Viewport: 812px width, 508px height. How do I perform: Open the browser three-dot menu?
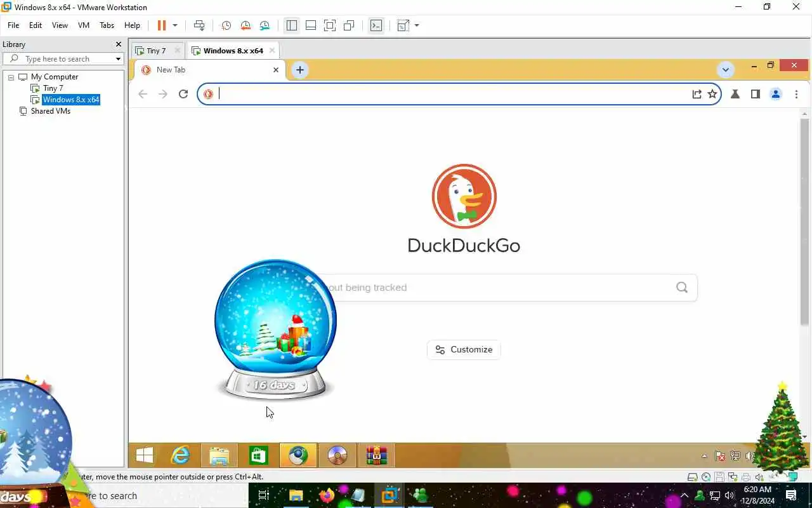click(796, 94)
